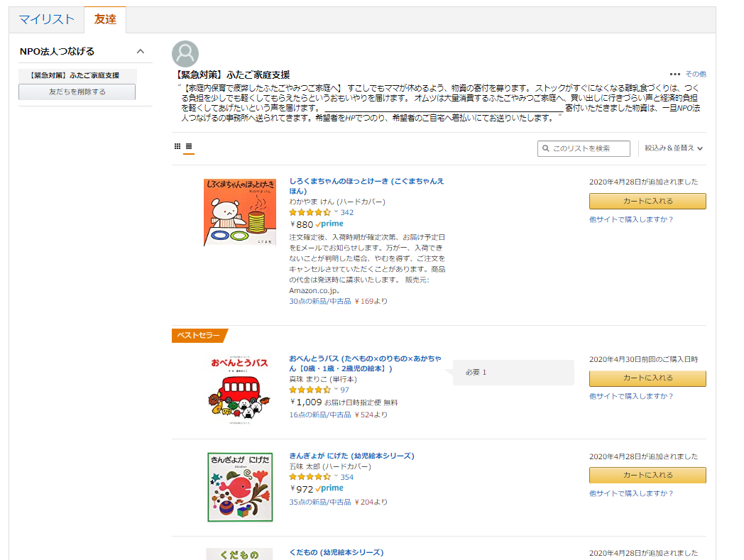Switch to grid view icon
This screenshot has width=744, height=560.
(x=177, y=146)
